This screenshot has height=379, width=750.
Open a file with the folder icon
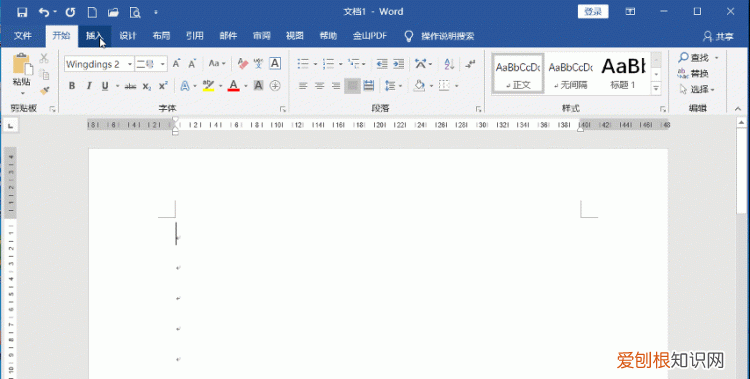point(113,12)
